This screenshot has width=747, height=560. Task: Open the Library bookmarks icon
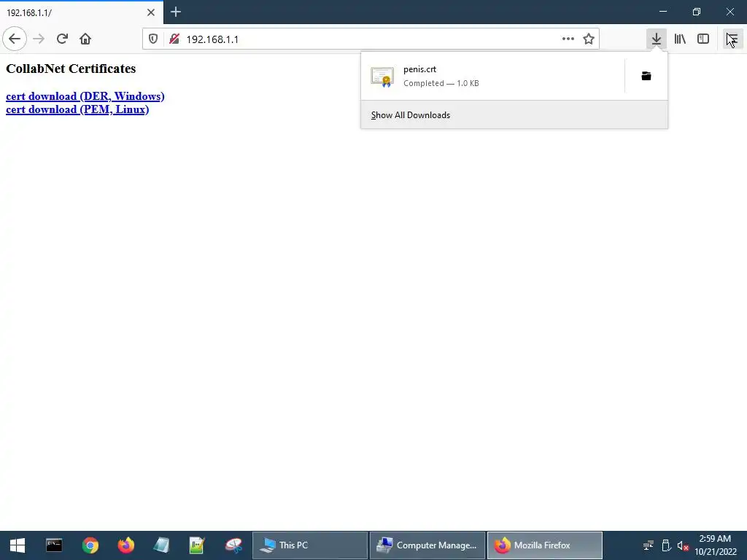coord(680,39)
